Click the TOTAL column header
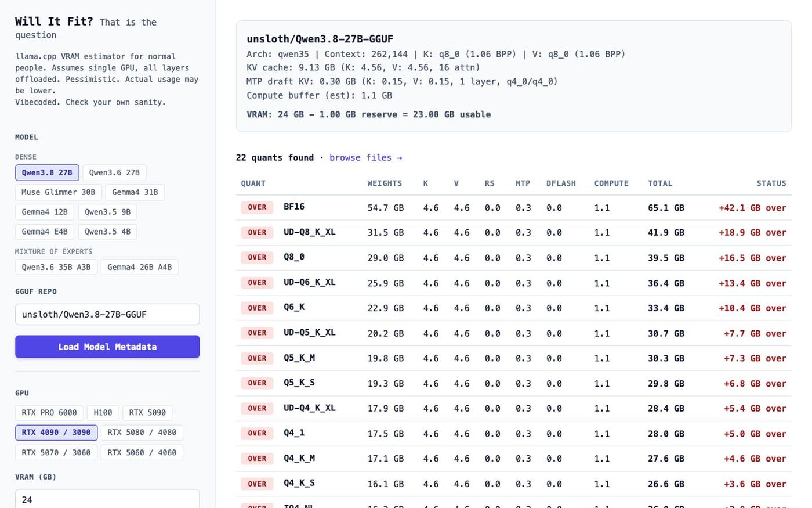The image size is (812, 508). pyautogui.click(x=660, y=183)
